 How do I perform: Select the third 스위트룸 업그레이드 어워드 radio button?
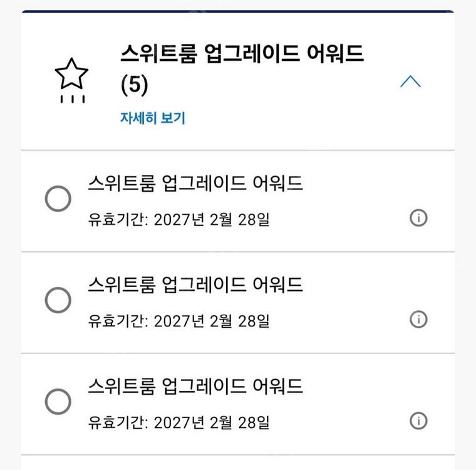pos(58,402)
